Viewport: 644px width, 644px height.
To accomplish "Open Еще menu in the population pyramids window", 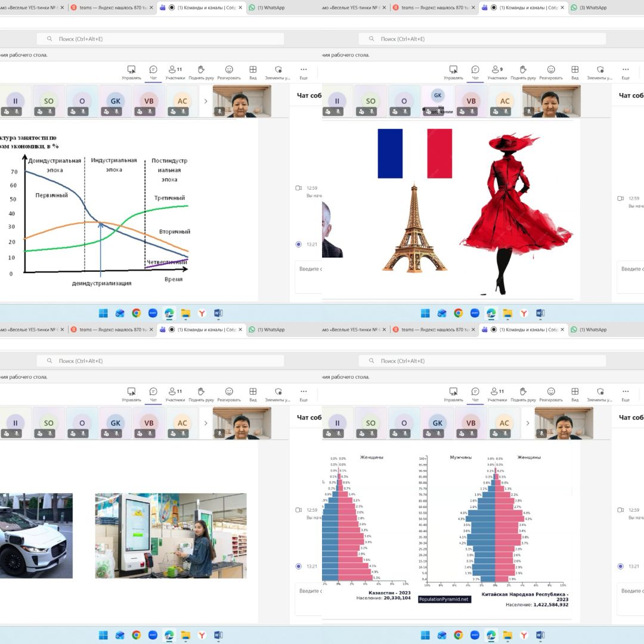I will tap(626, 394).
